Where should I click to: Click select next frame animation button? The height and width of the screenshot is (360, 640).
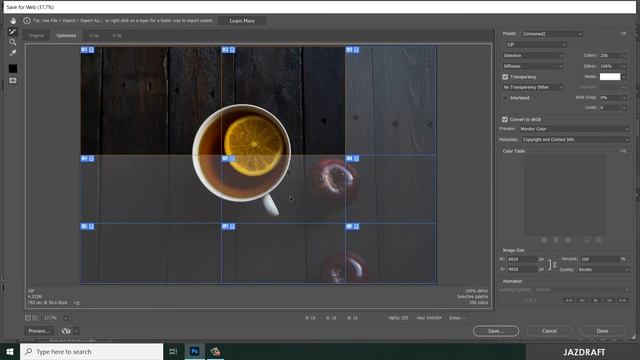609,300
